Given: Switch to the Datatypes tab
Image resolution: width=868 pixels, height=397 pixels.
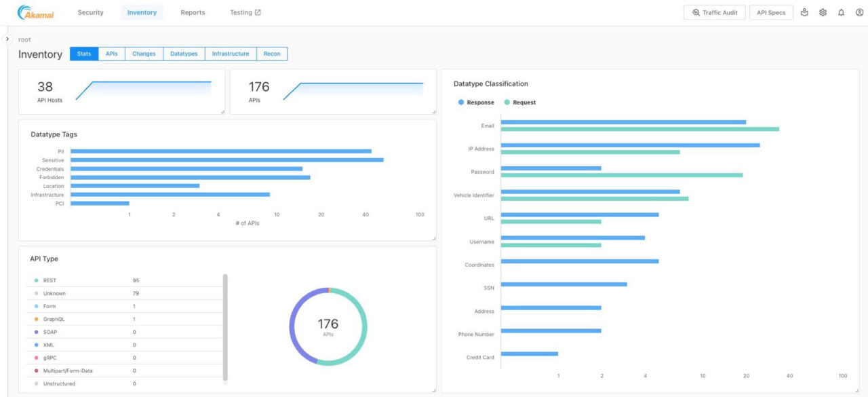Looking at the screenshot, I should click(x=183, y=54).
